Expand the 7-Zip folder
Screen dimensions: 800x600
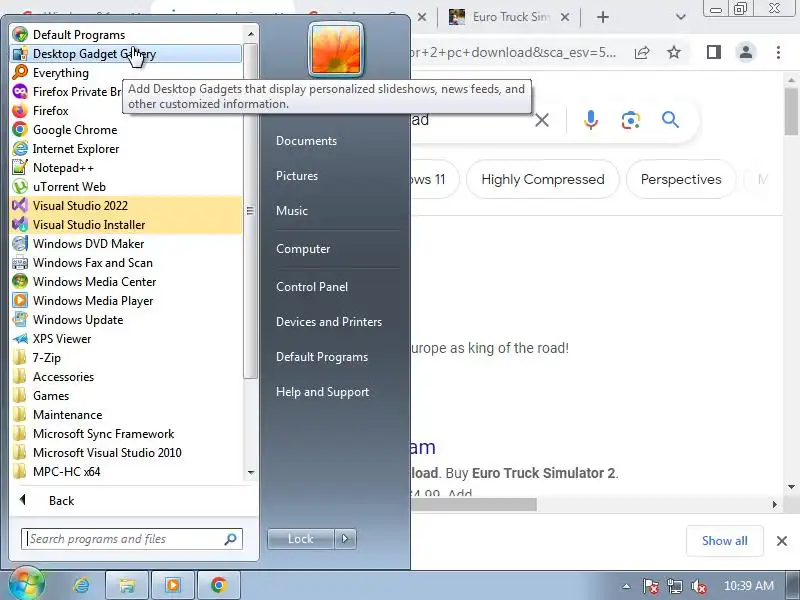pos(126,358)
